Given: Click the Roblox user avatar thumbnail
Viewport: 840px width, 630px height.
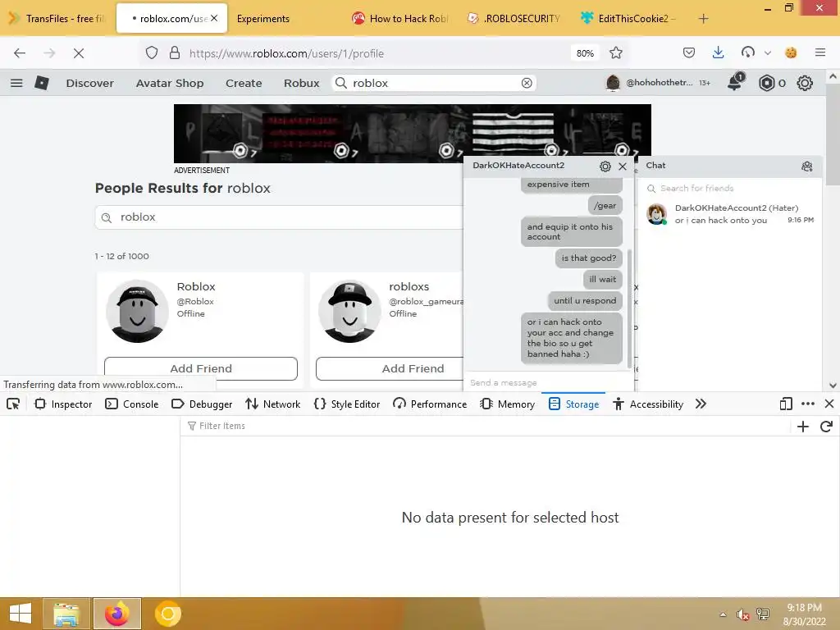Looking at the screenshot, I should click(137, 311).
